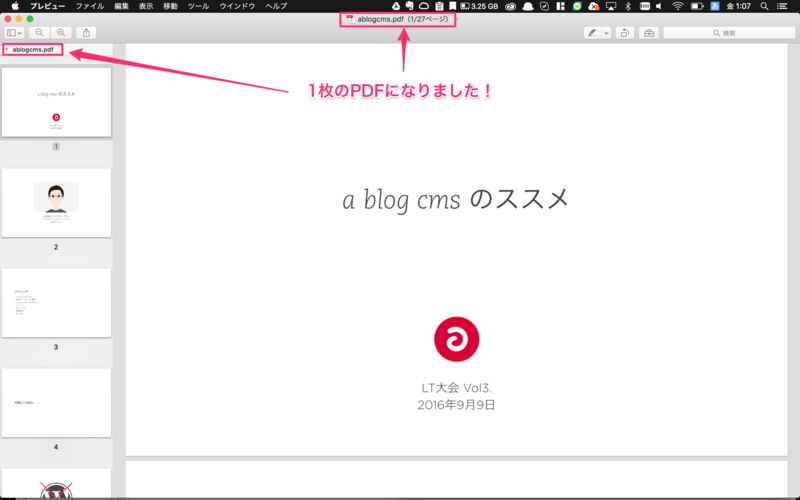Viewport: 800px width, 500px height.
Task: Select page 2 thumbnail with avatar
Action: (x=56, y=203)
